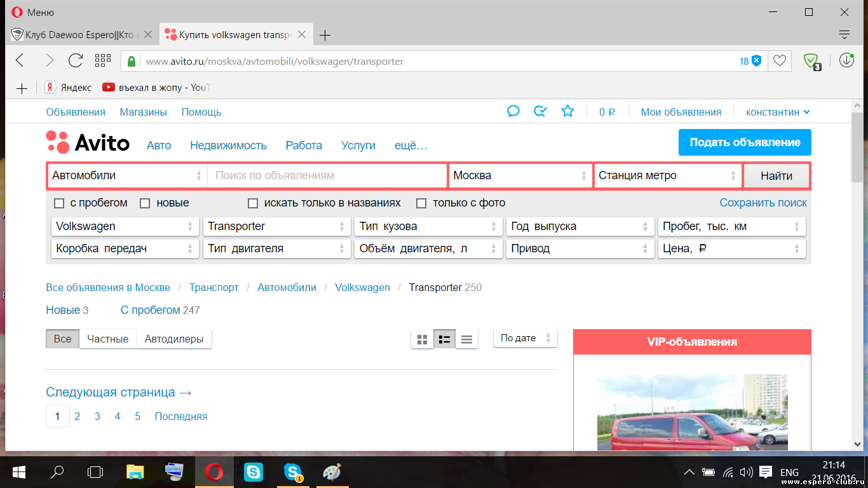Open favorites via the star icon
This screenshot has width=868, height=488.
tap(567, 112)
